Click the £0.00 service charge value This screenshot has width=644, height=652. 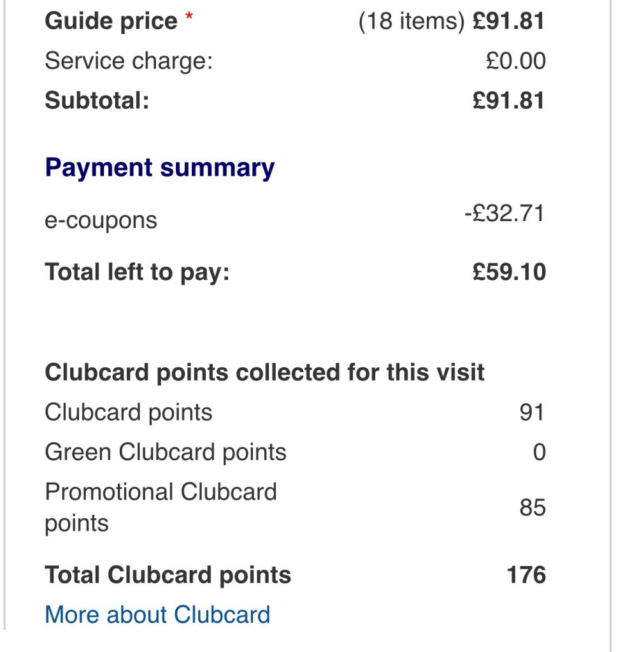[x=515, y=61]
